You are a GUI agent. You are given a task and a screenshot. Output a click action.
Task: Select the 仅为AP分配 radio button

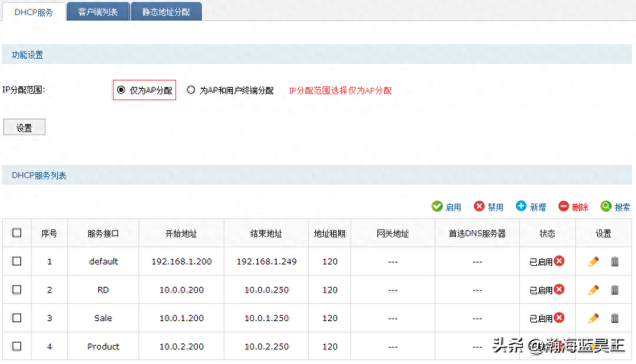click(121, 90)
